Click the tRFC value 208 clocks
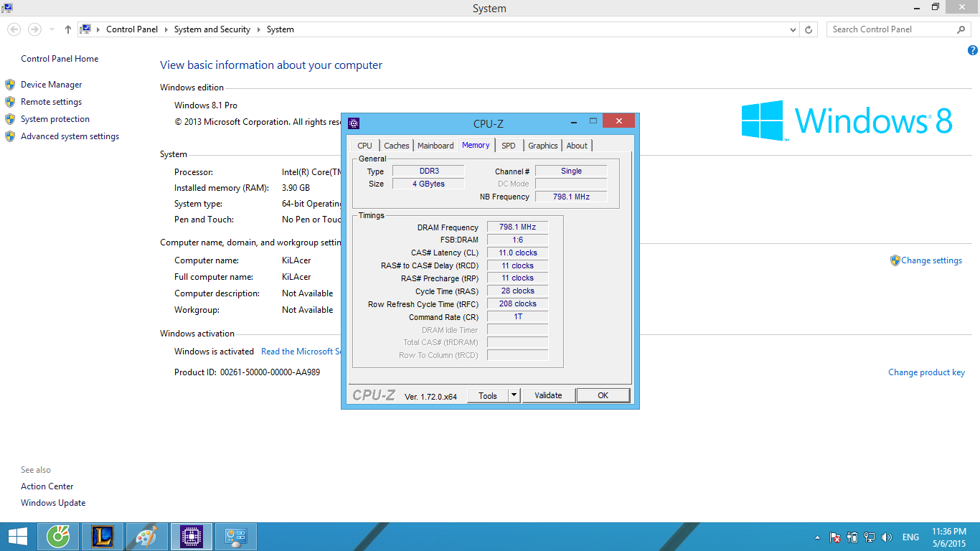 pyautogui.click(x=517, y=303)
